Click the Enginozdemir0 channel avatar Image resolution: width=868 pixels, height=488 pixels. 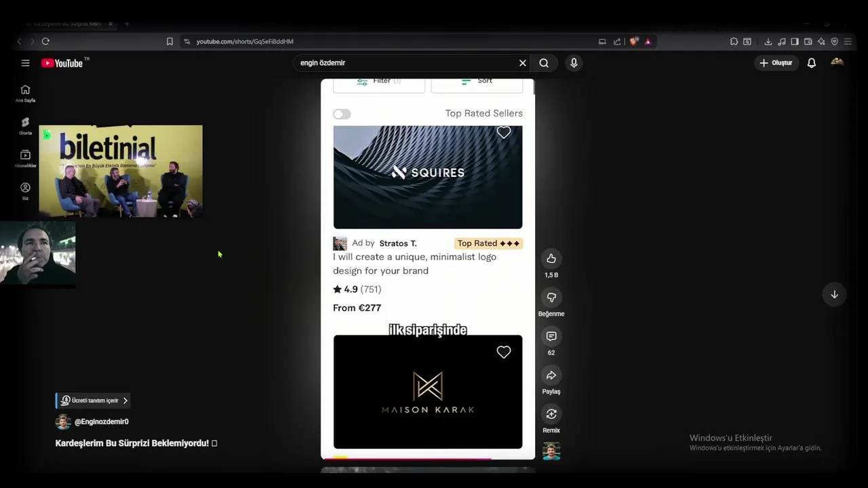63,422
